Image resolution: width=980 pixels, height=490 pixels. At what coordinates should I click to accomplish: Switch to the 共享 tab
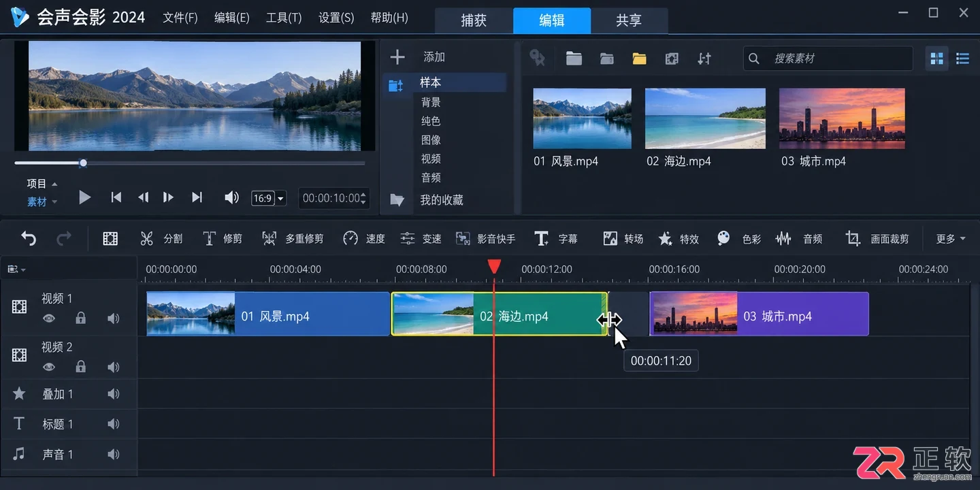(629, 20)
